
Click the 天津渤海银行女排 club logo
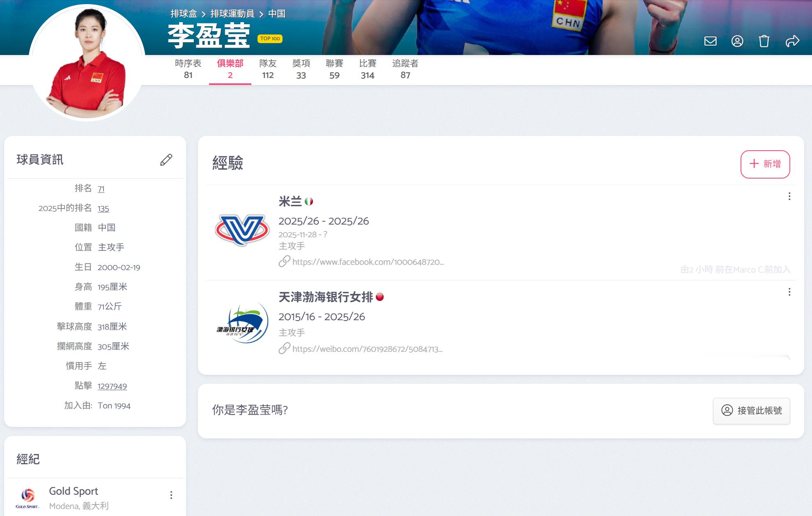[x=242, y=323]
